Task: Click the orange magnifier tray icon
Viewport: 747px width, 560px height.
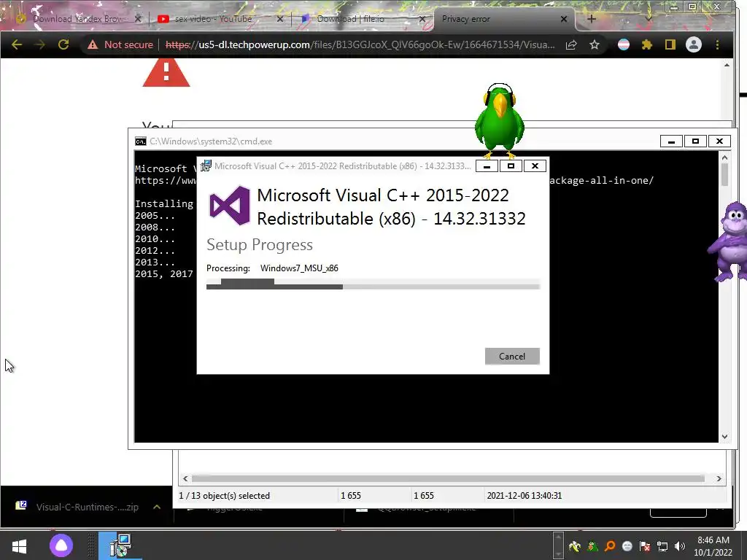Action: [610, 546]
